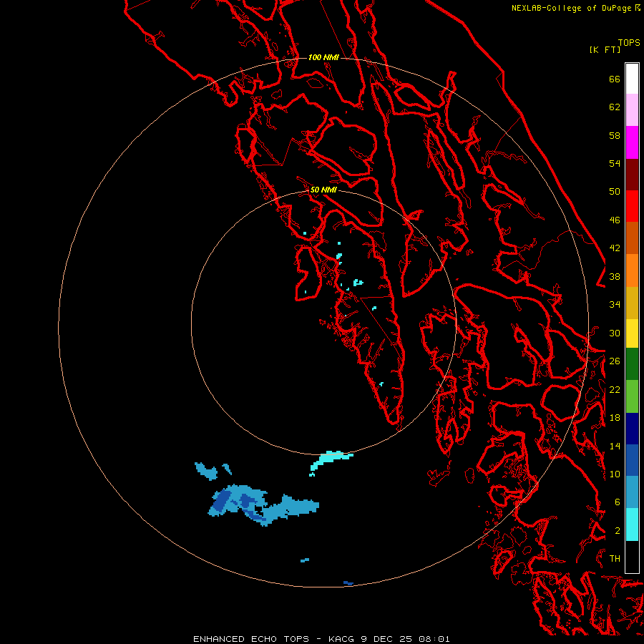Viewport: 644px width, 644px height.
Task: Click the black TH legend swatch
Action: click(632, 557)
